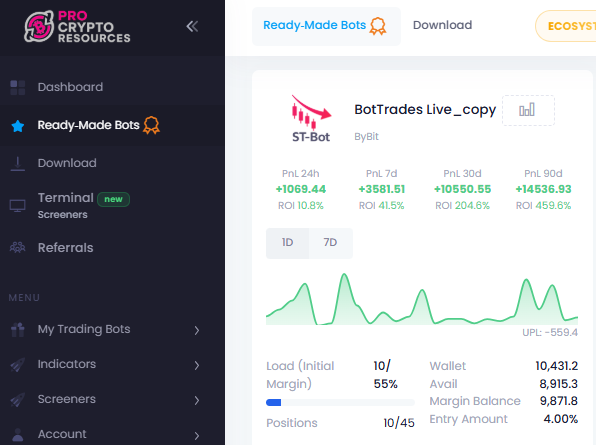Click ROI 10.8% under PnL 24h
Viewport: 596px width, 445px height.
[301, 206]
